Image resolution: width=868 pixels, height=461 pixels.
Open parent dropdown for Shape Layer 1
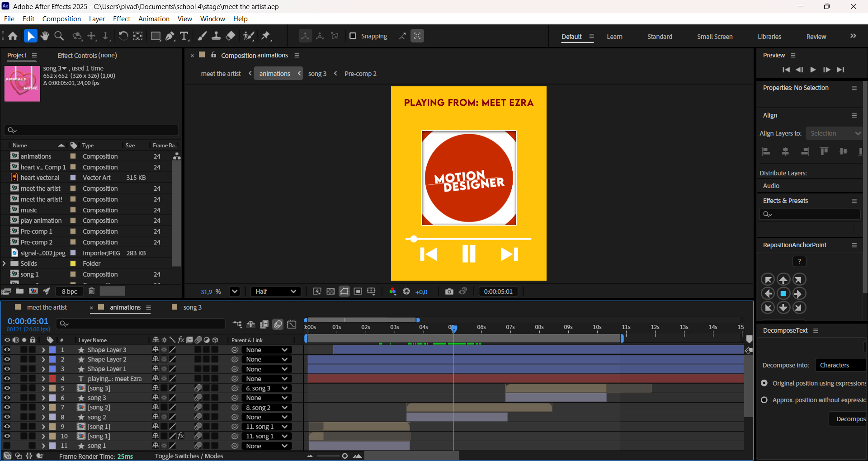(x=267, y=369)
